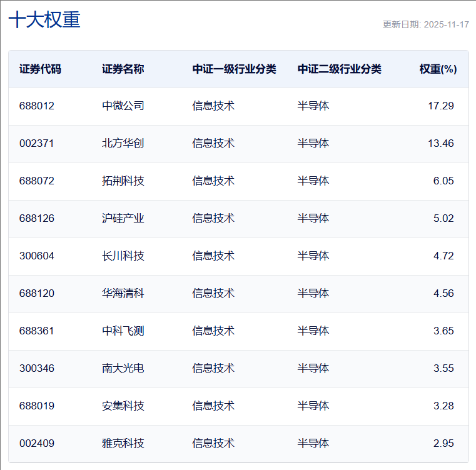Click stock code 688072
Image resolution: width=476 pixels, height=470 pixels.
(37, 181)
